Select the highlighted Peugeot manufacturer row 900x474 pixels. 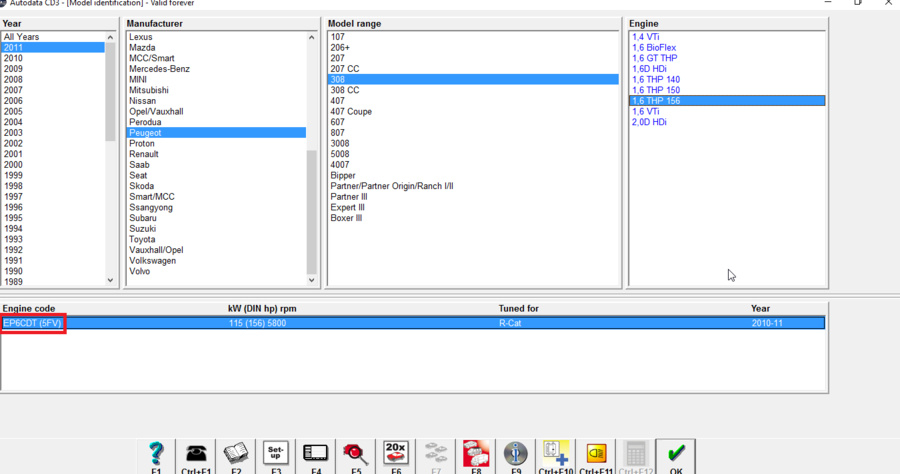pos(216,133)
